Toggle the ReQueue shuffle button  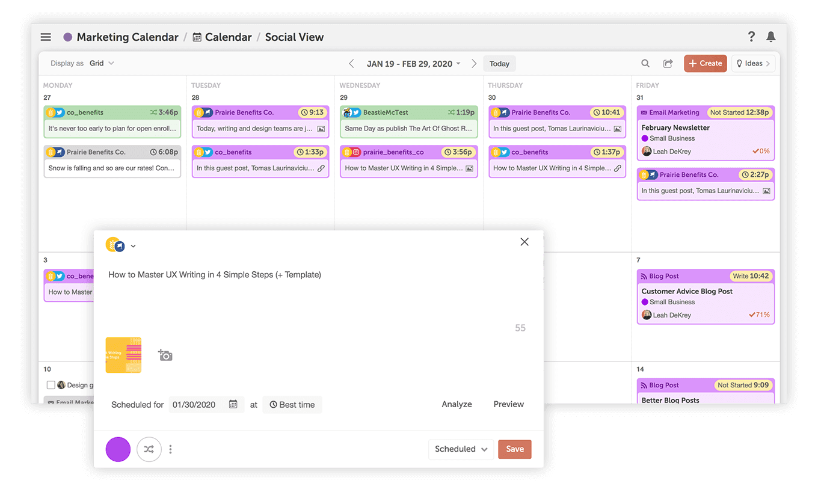click(149, 449)
